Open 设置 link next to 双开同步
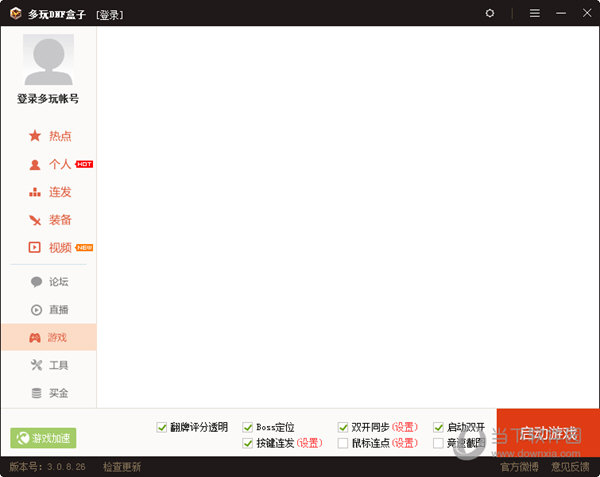 (405, 427)
